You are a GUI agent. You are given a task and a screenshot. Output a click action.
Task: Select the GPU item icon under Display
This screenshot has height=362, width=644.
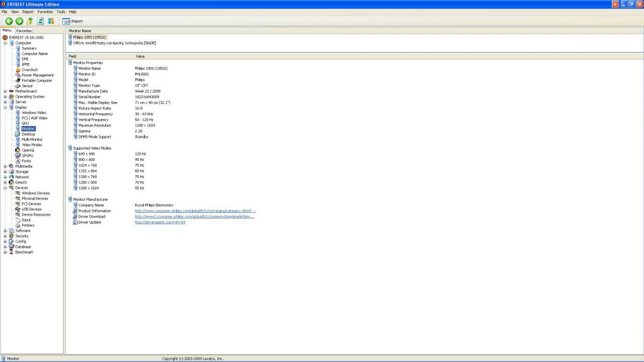click(x=18, y=123)
